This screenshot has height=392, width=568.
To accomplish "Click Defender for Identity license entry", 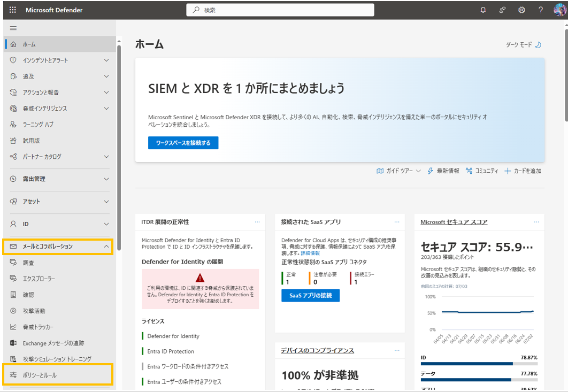I will coord(173,336).
